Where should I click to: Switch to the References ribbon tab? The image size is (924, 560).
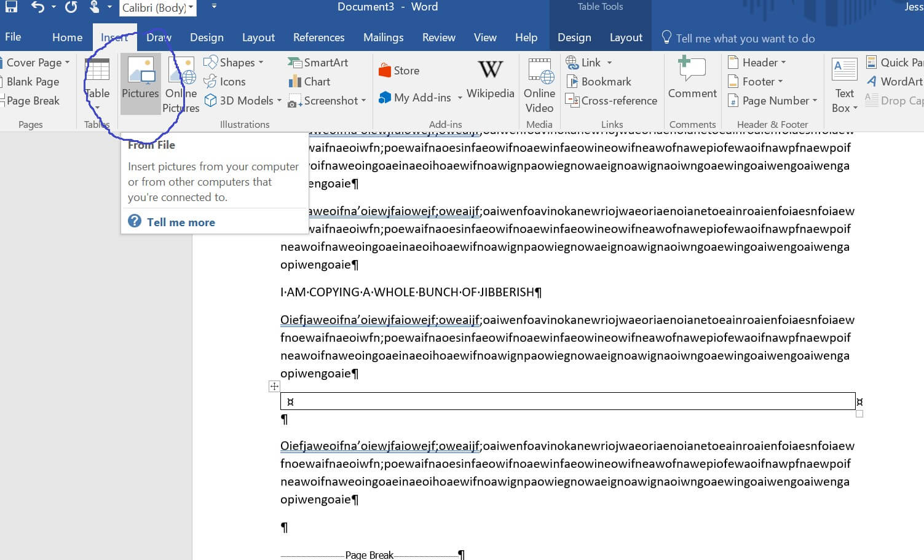[x=318, y=37]
